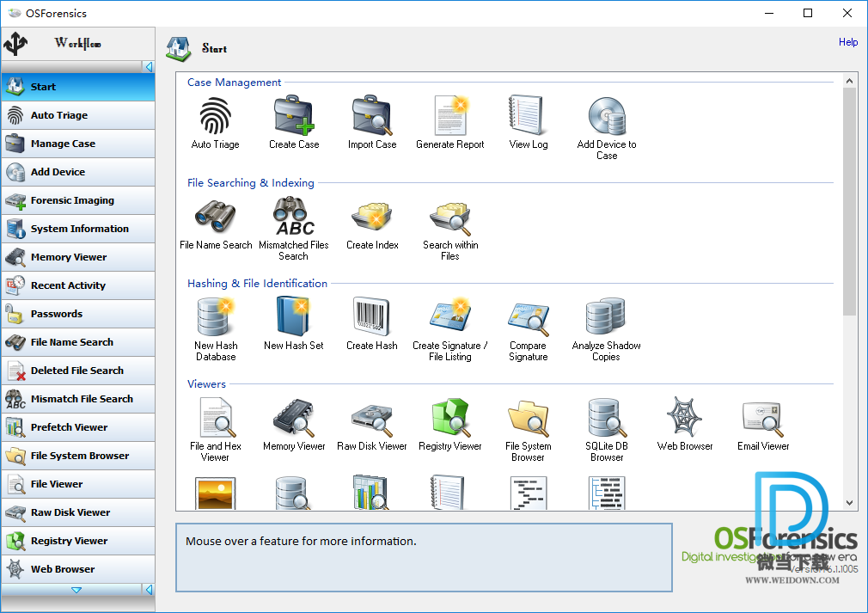This screenshot has width=868, height=613.
Task: Select Add Device in sidebar
Action: point(78,172)
